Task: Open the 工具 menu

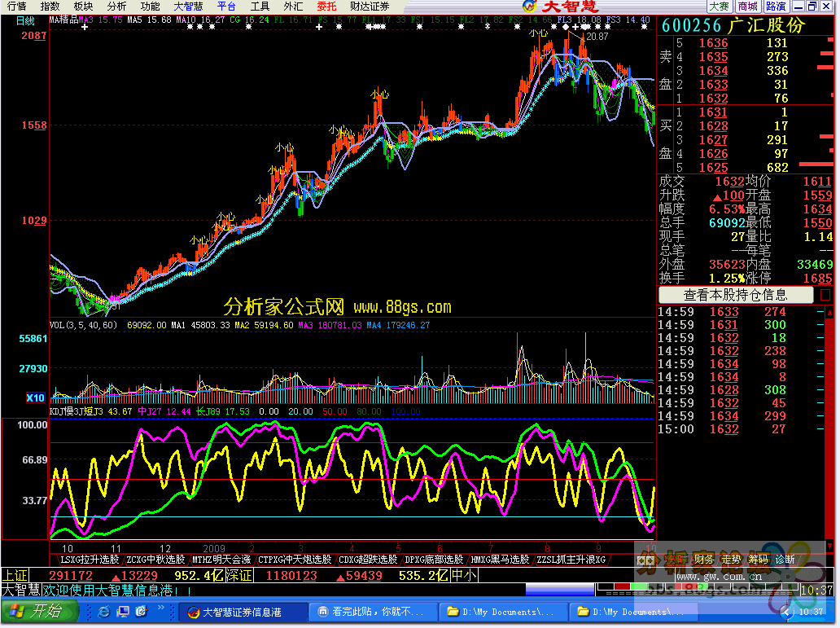Action: coord(260,7)
